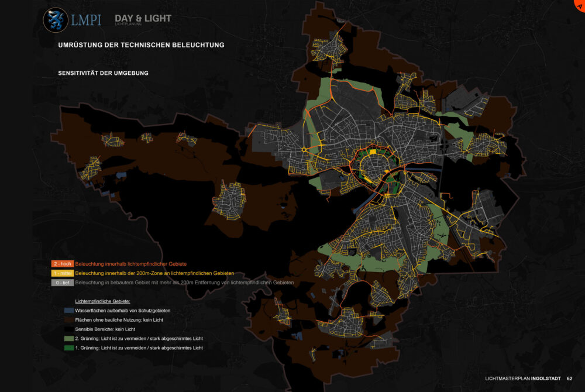The height and width of the screenshot is (392, 585).
Task: Click 'Beleuchtung innerhalb lichtempfindlicher Gebiete' legend text
Action: 135,264
